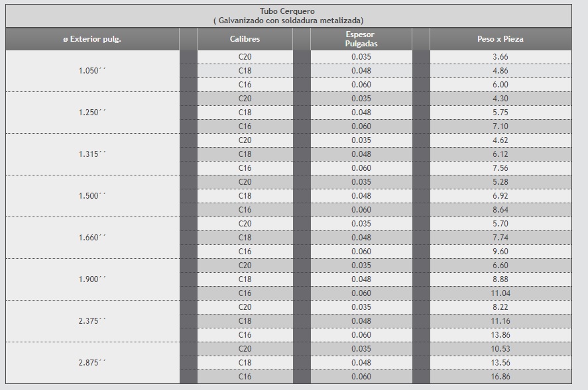Click the weight value 3.66
This screenshot has height=390, width=588.
click(500, 57)
